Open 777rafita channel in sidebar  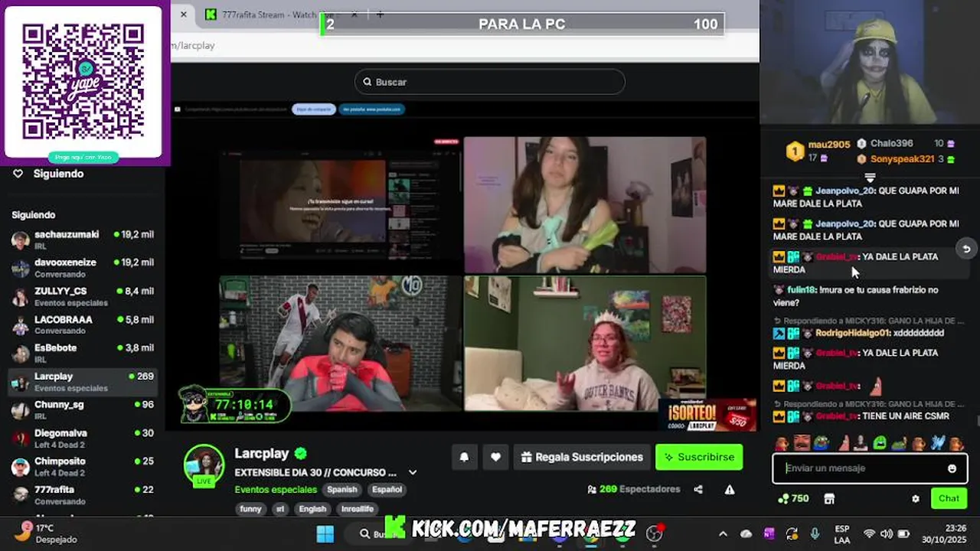pyautogui.click(x=83, y=495)
